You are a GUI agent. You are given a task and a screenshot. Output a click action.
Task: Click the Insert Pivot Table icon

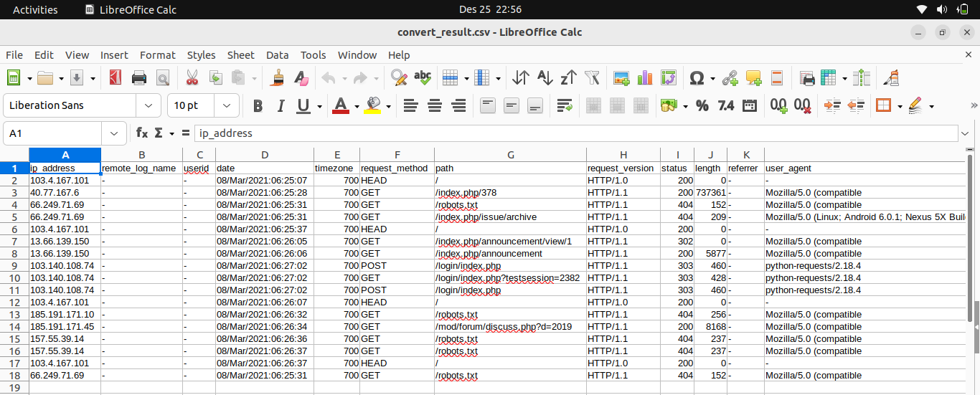click(669, 77)
